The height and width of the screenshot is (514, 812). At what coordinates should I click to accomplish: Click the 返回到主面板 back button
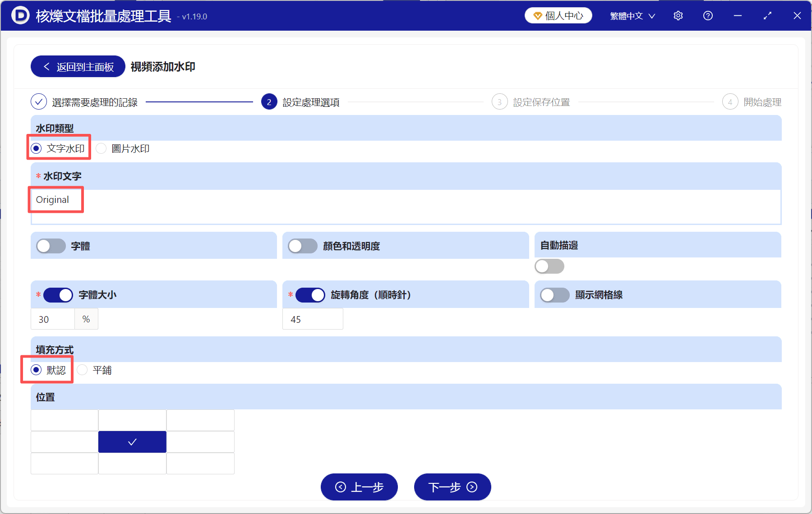tap(77, 66)
